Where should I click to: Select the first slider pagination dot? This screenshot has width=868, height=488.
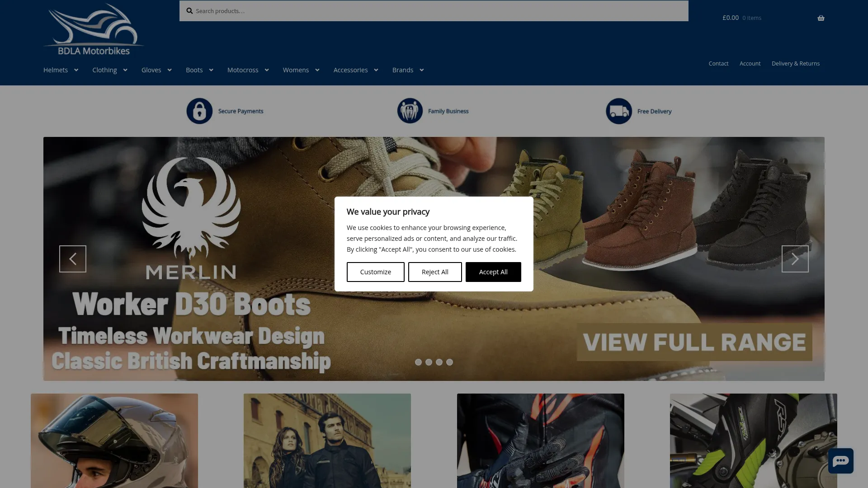tap(418, 362)
